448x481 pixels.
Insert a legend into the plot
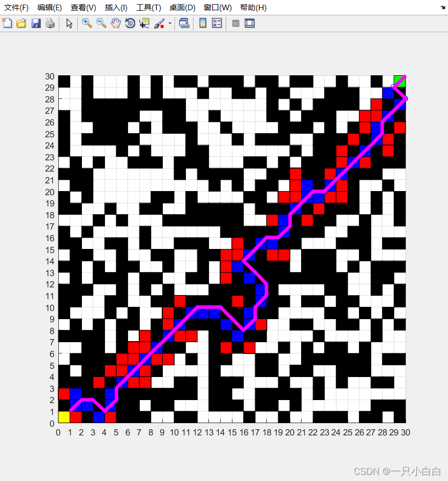point(216,23)
